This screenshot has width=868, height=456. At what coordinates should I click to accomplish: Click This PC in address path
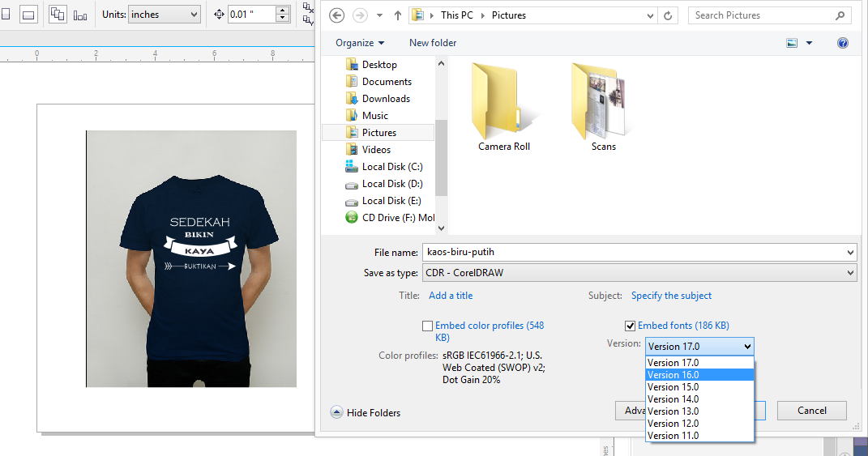coord(457,15)
